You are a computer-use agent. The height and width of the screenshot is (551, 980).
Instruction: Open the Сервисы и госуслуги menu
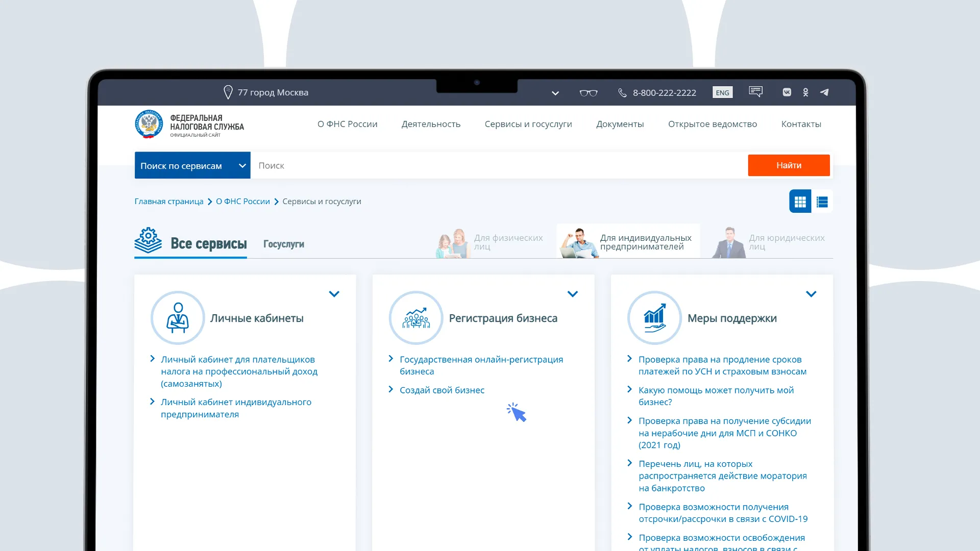[528, 124]
